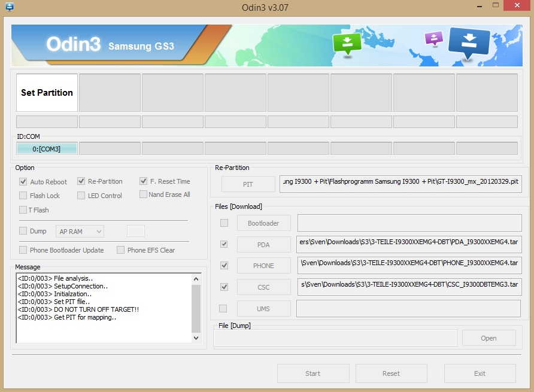Click the Exit button
Viewport: 534px width, 392px height.
(480, 373)
